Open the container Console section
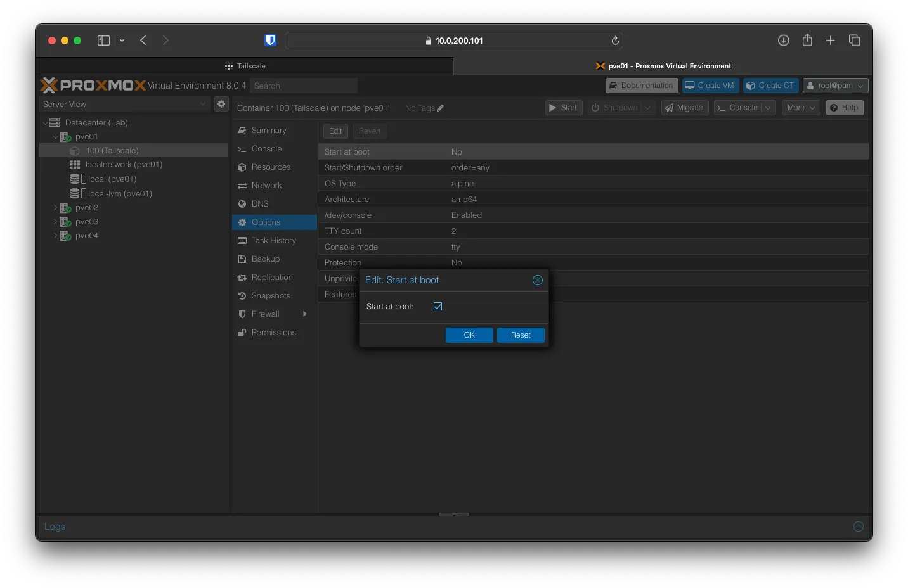Viewport: 908px width, 588px height. coord(274,148)
